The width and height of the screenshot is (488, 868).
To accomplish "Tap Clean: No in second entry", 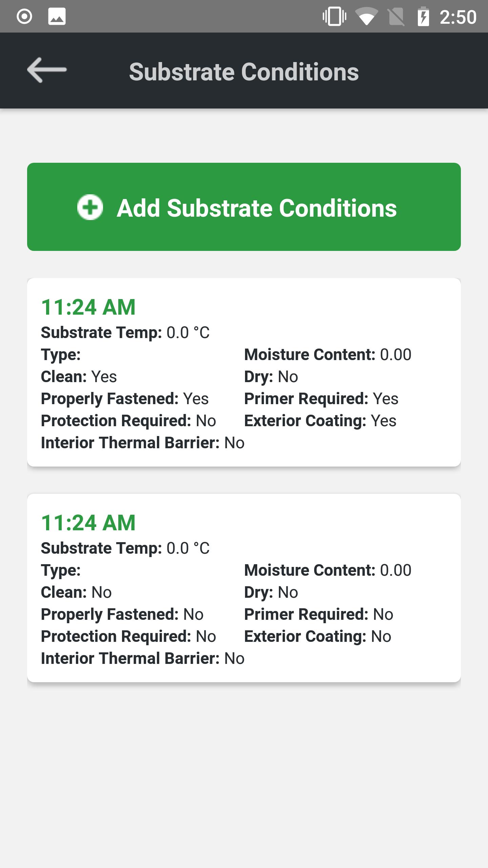I will 76,592.
